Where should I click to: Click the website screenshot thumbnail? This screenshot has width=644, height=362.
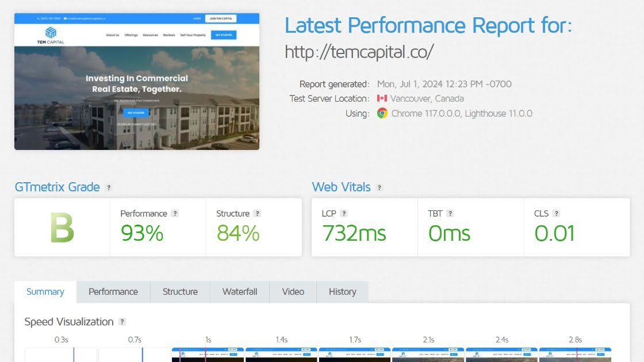(137, 82)
